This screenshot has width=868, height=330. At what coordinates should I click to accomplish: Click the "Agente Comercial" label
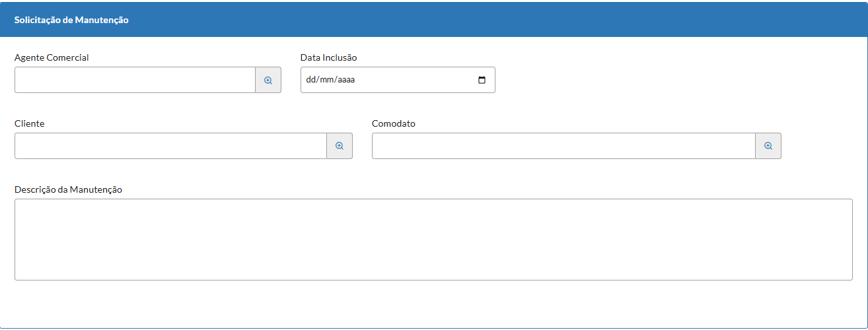coord(52,57)
